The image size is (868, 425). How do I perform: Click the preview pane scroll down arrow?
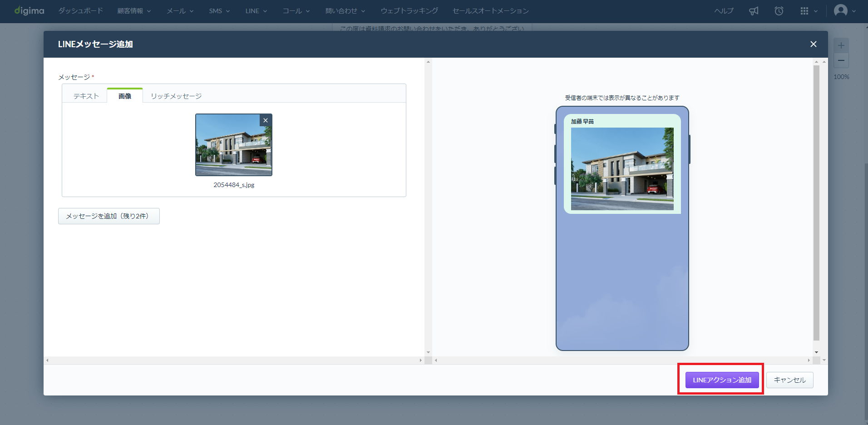tap(816, 352)
